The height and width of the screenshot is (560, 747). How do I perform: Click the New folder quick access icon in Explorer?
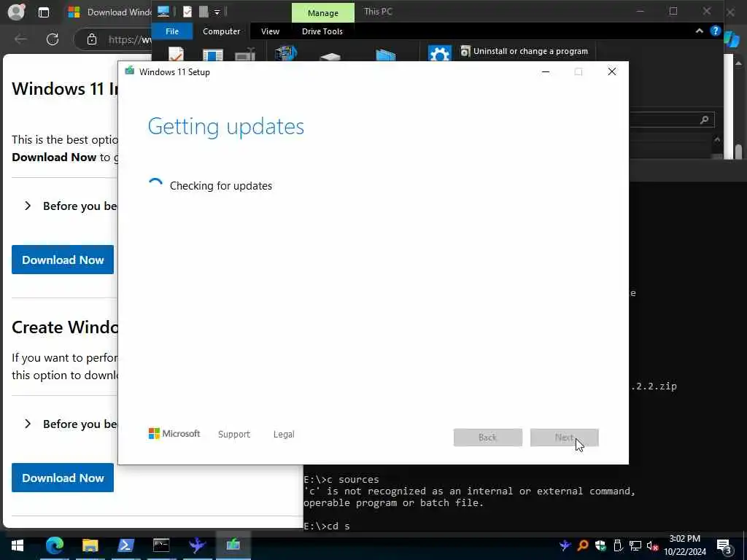tap(204, 12)
